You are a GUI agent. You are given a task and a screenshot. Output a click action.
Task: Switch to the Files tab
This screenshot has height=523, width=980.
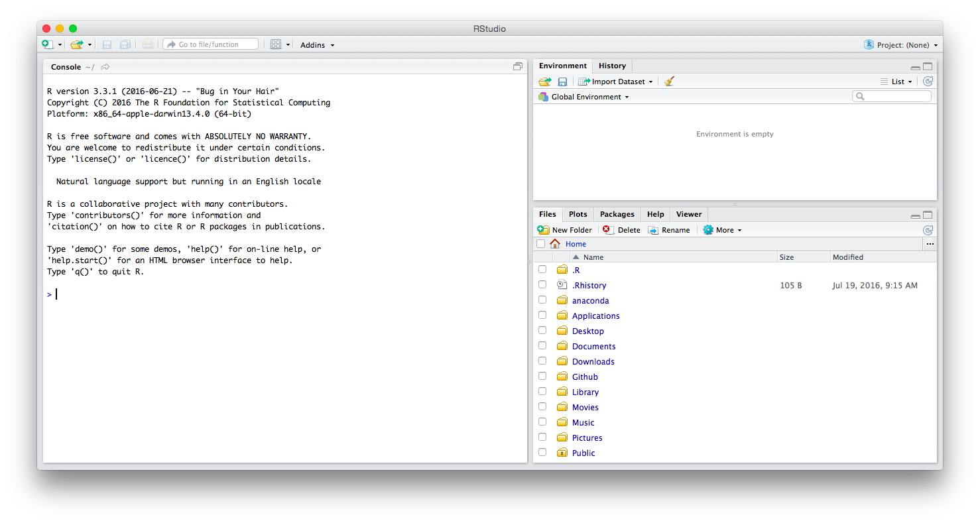click(548, 214)
